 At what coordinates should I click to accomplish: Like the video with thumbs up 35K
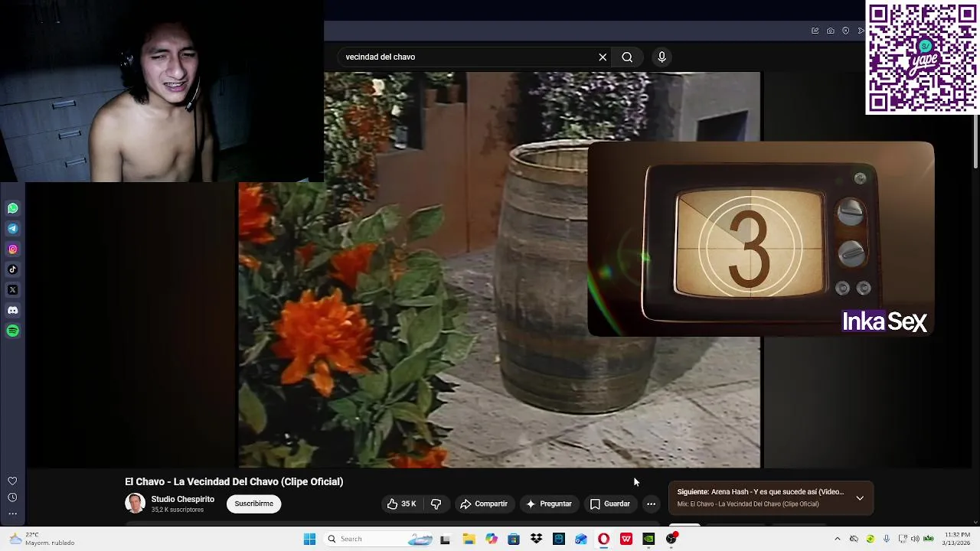[401, 504]
